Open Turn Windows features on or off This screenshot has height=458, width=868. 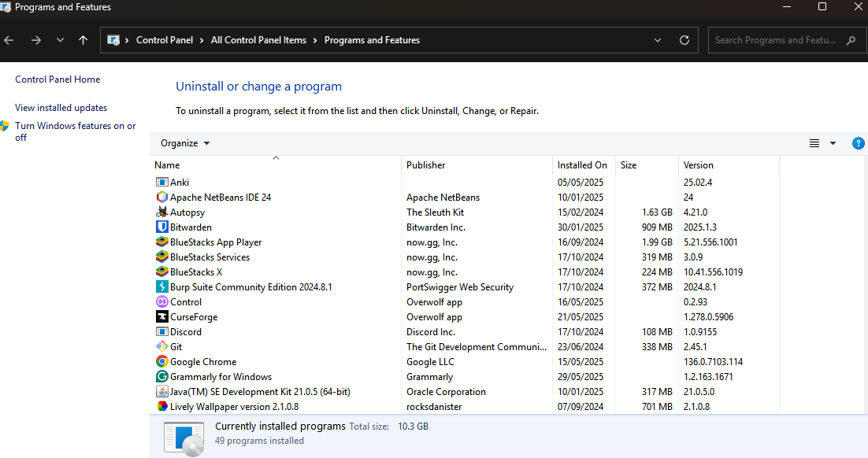[x=76, y=131]
